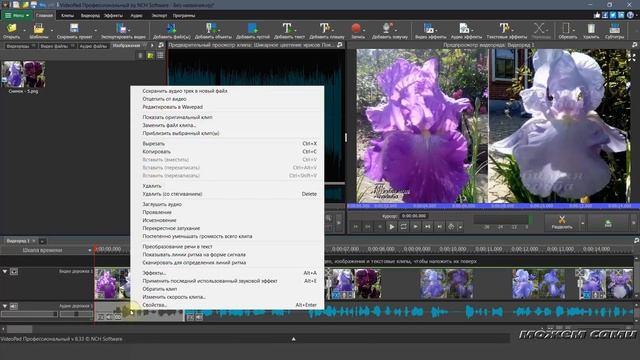
Task: Click the timeline horizontal scrollbar thumb
Action: pos(19,329)
